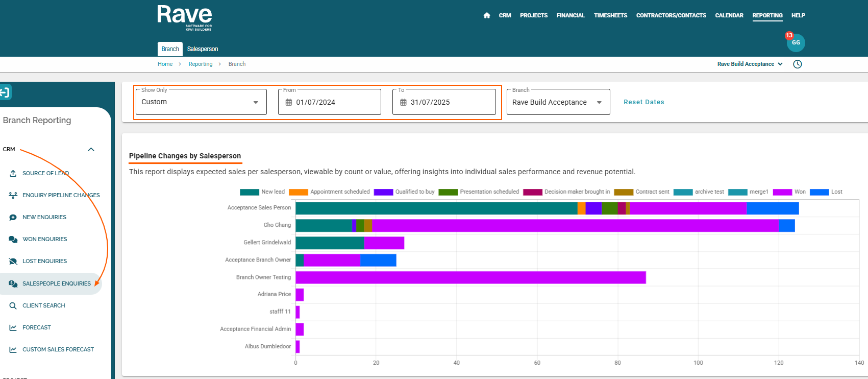The image size is (868, 379).
Task: Click the Reset Dates link
Action: pyautogui.click(x=644, y=102)
